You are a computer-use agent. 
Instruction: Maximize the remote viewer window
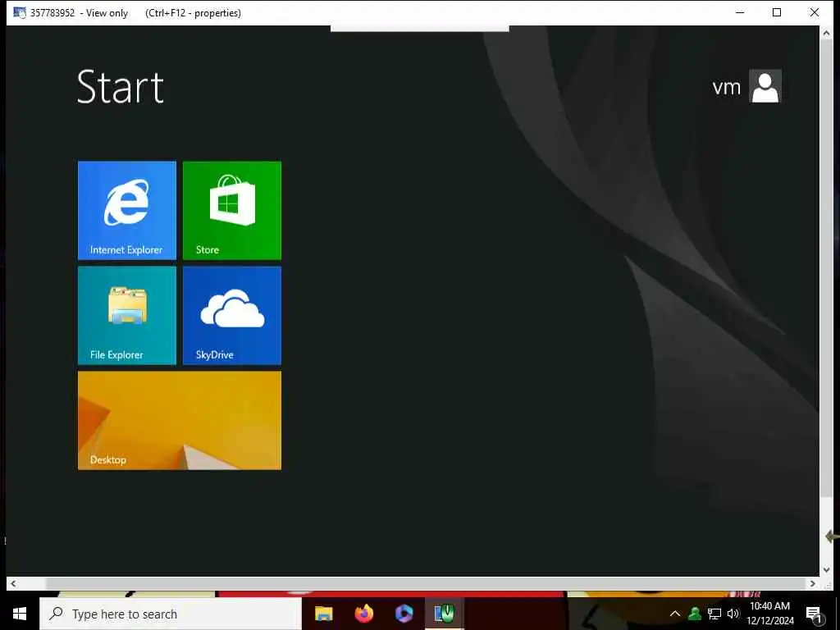click(x=777, y=12)
